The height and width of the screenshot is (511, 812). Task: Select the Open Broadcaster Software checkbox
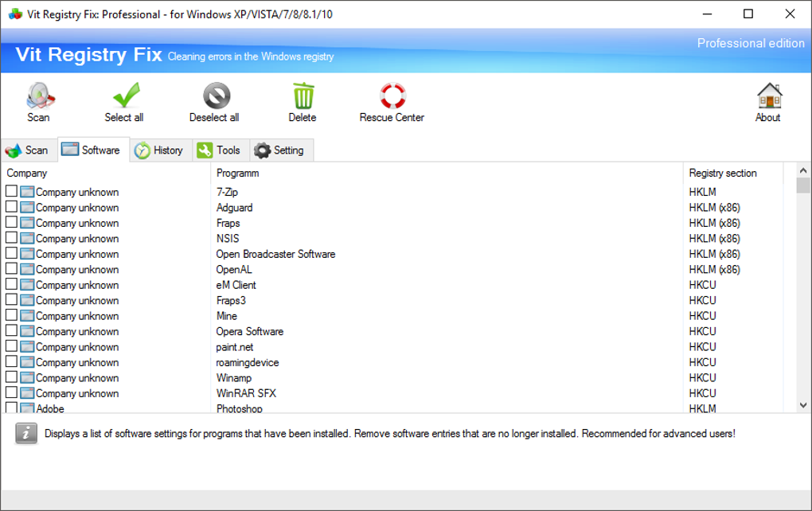pyautogui.click(x=11, y=253)
